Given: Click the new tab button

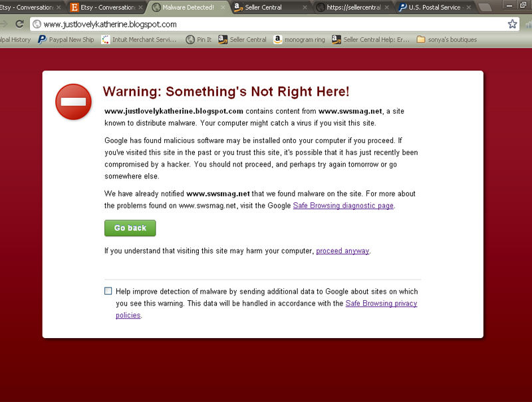Looking at the screenshot, I should click(485, 7).
